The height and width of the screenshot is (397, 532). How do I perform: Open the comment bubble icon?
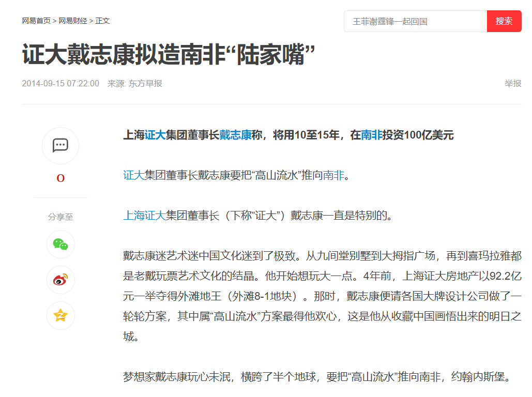pos(60,146)
